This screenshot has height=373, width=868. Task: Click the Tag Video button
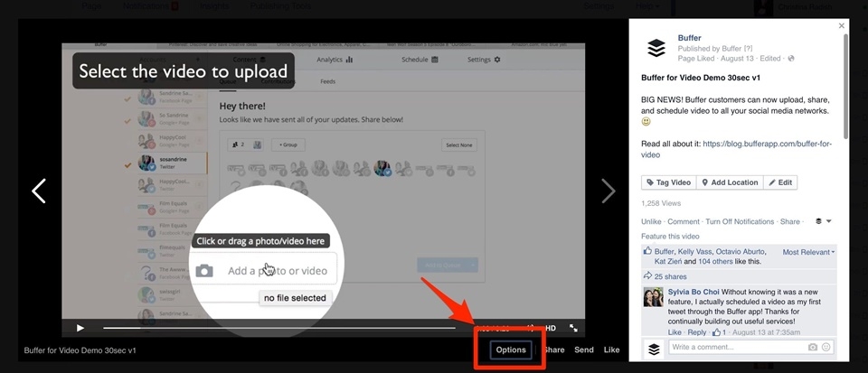coord(669,182)
